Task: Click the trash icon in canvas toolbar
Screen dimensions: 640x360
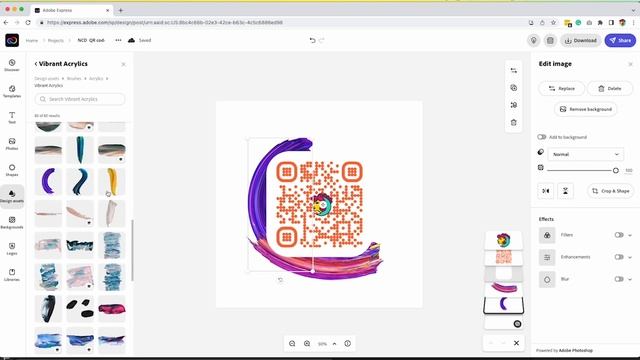Action: (513, 122)
